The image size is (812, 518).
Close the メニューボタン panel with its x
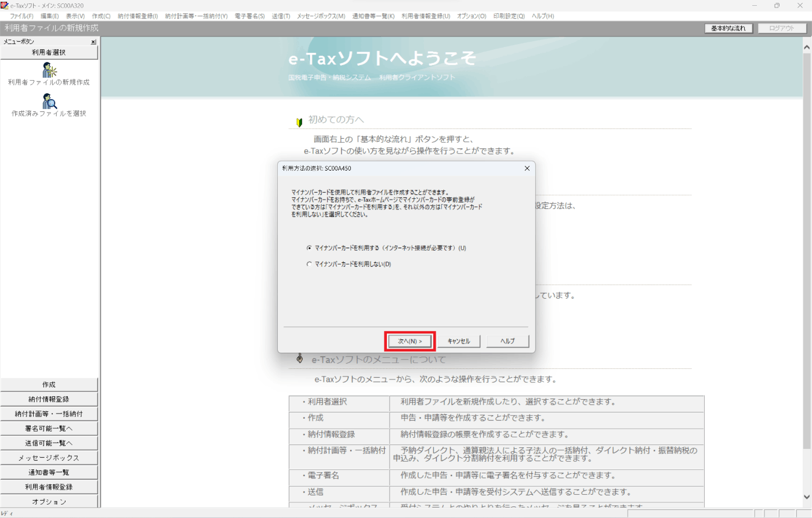93,42
